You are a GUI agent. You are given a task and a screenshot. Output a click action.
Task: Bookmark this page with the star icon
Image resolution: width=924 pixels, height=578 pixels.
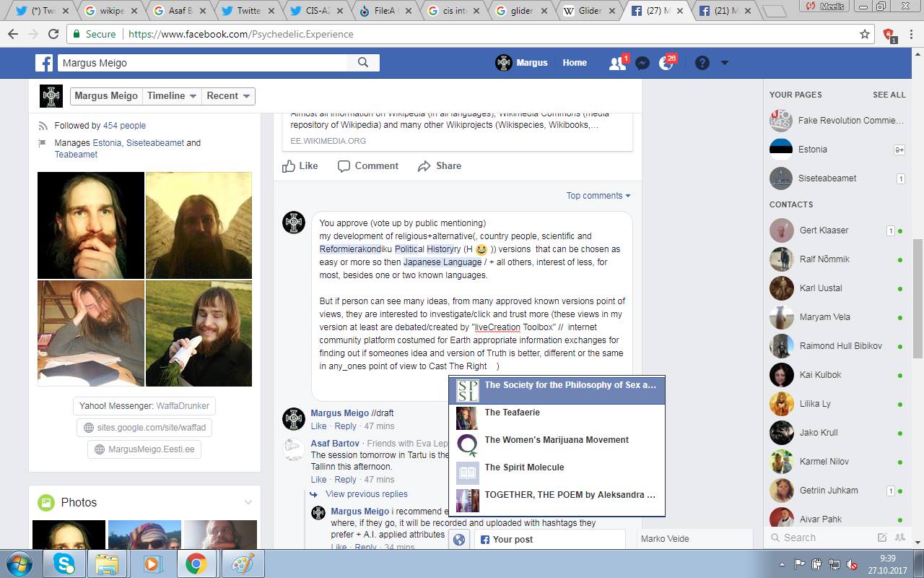coord(865,34)
